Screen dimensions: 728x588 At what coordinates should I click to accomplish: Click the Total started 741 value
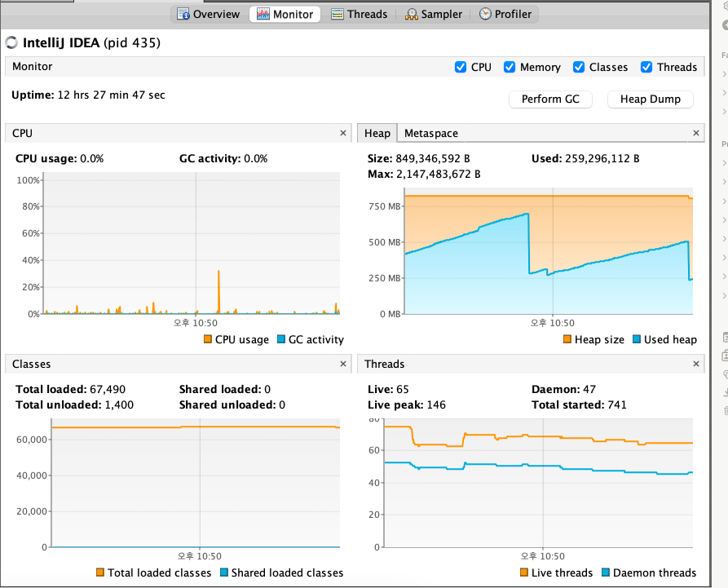[617, 405]
